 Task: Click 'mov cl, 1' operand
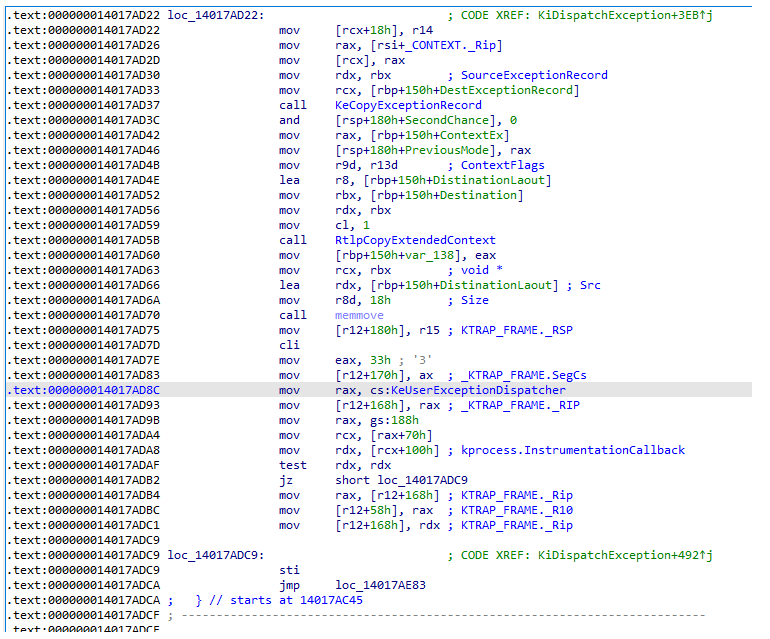click(x=352, y=225)
